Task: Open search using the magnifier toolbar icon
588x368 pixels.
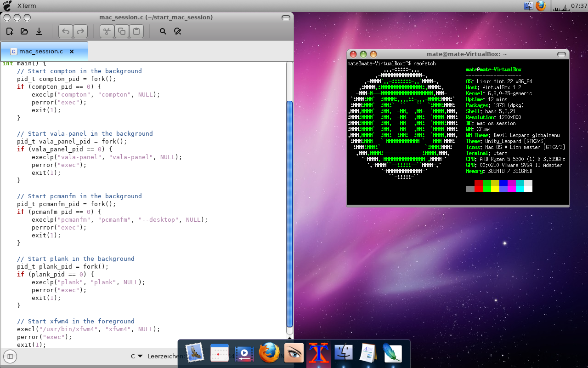Action: pyautogui.click(x=163, y=31)
